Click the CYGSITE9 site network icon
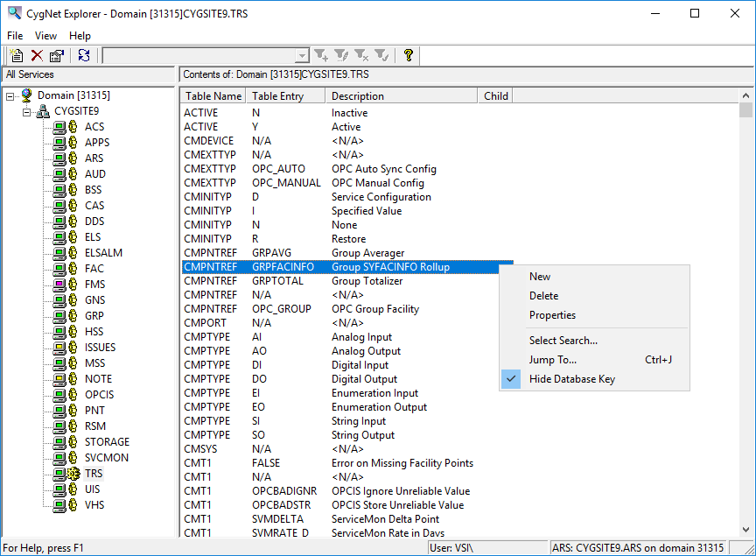This screenshot has height=556, width=756. (x=43, y=111)
